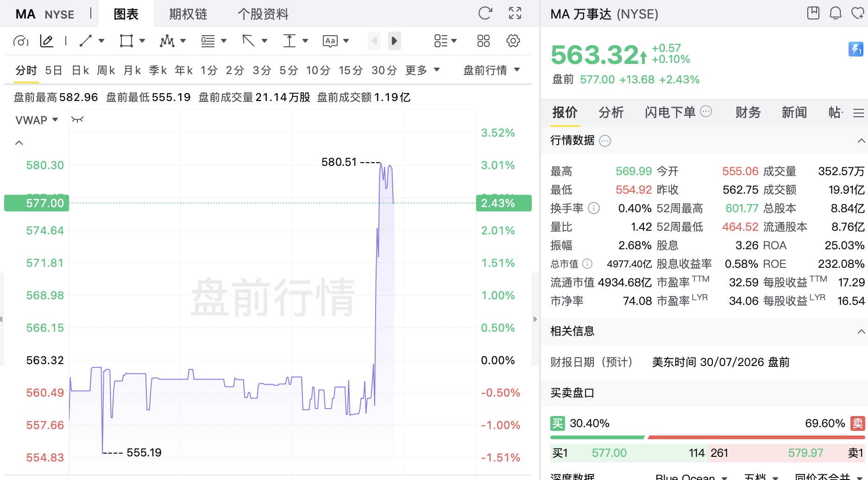The height and width of the screenshot is (480, 868).
Task: Click the refresh chart icon
Action: 485,13
